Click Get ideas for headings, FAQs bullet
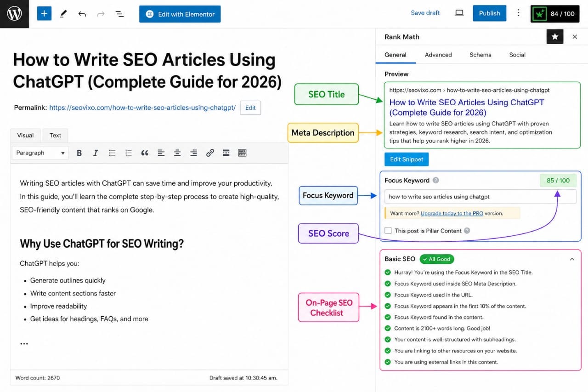Viewport: 588px width, 392px height. point(89,319)
